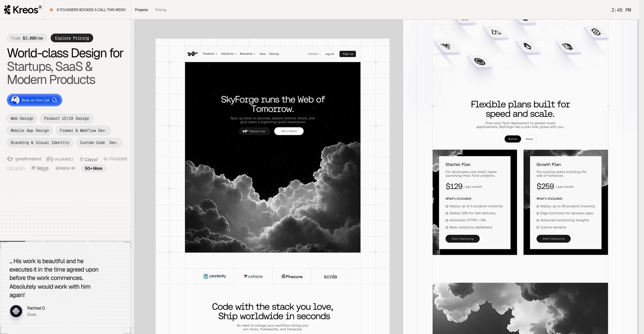Click the Pinecone logo

click(292, 277)
